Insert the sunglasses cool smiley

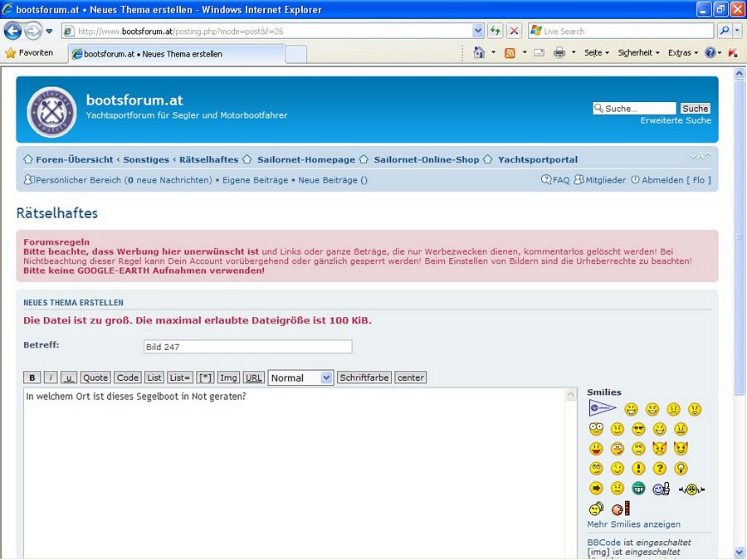[638, 429]
